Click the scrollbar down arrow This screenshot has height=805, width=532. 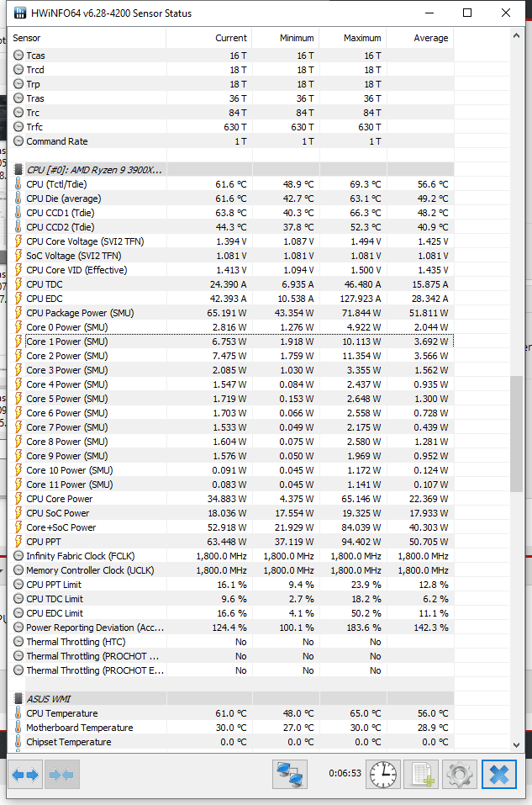[516, 744]
